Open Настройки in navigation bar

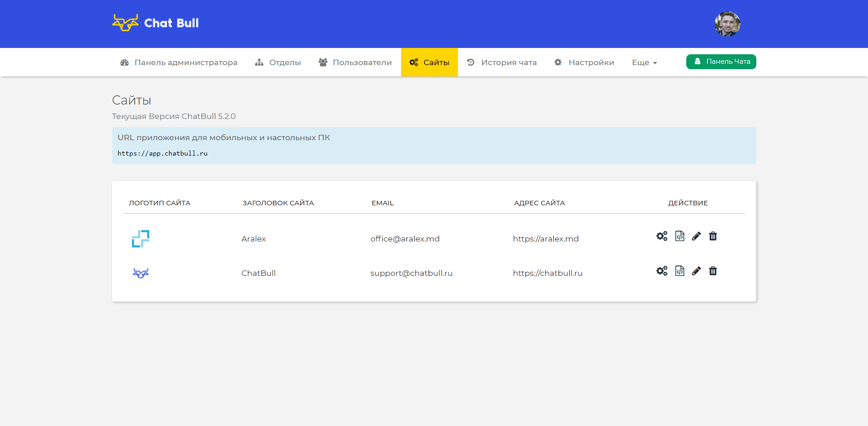[x=584, y=62]
